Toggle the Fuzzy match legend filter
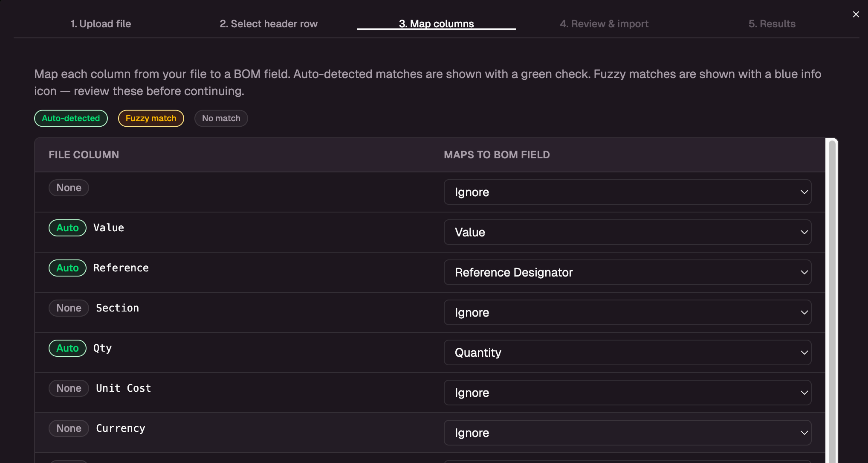 (x=151, y=118)
